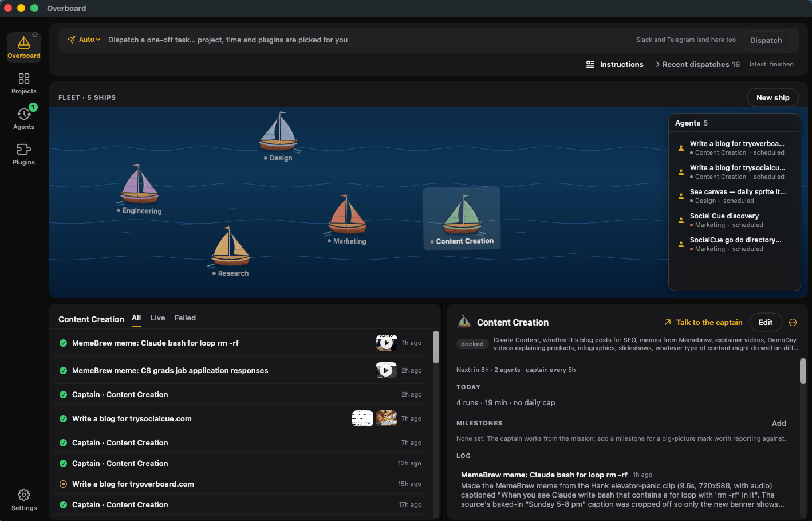Screen dimensions: 812x521
Task: Select the Research ship
Action: point(231,252)
